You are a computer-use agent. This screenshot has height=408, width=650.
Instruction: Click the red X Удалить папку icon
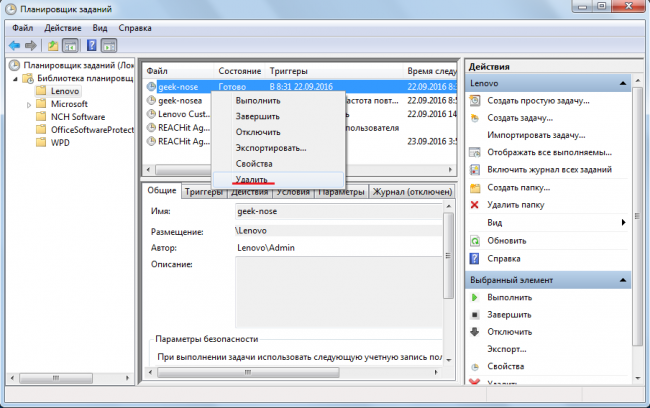[x=476, y=204]
